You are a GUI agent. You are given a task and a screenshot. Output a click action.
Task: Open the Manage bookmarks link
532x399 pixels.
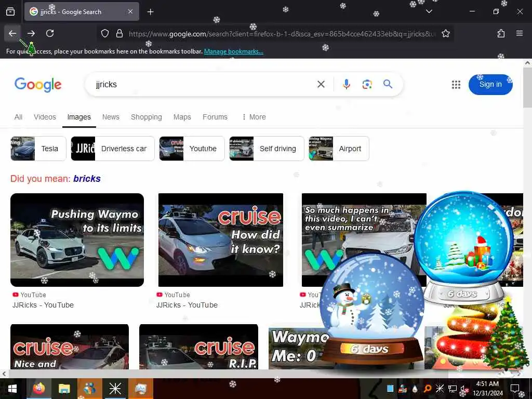(233, 51)
